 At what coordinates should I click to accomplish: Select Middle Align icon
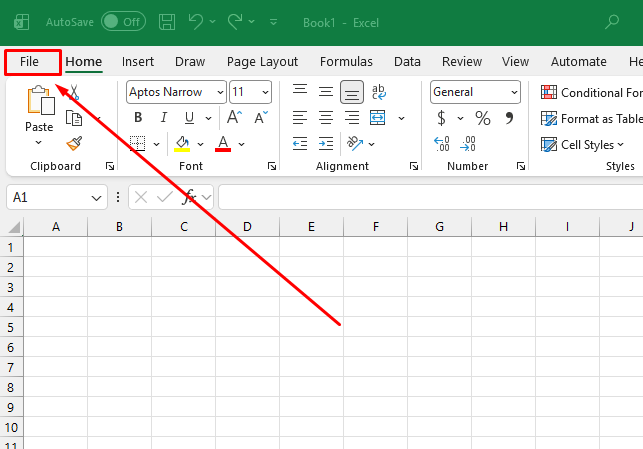[326, 91]
